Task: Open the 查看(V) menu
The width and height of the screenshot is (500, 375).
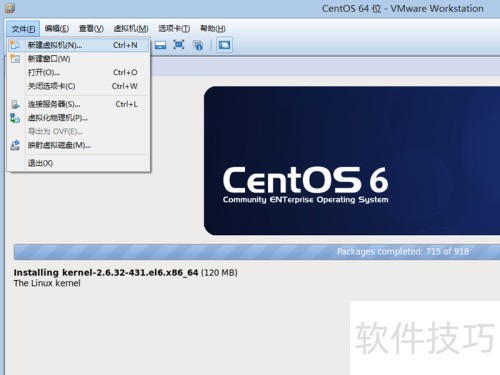Action: click(x=91, y=29)
